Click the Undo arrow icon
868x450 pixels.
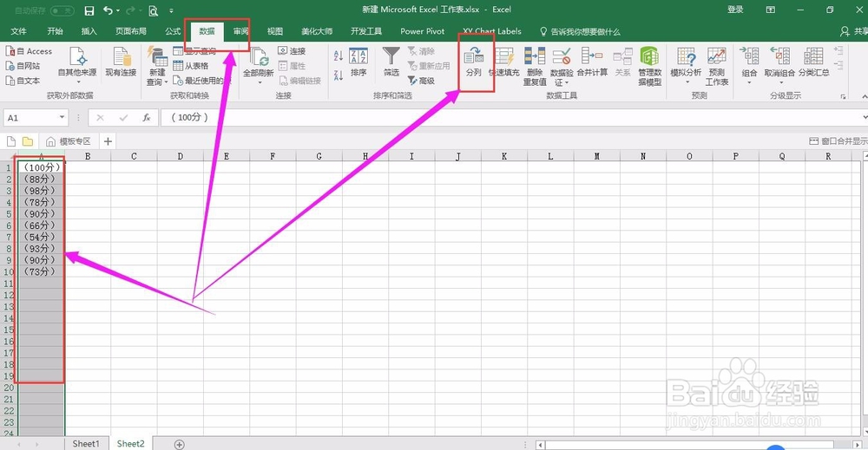point(108,10)
